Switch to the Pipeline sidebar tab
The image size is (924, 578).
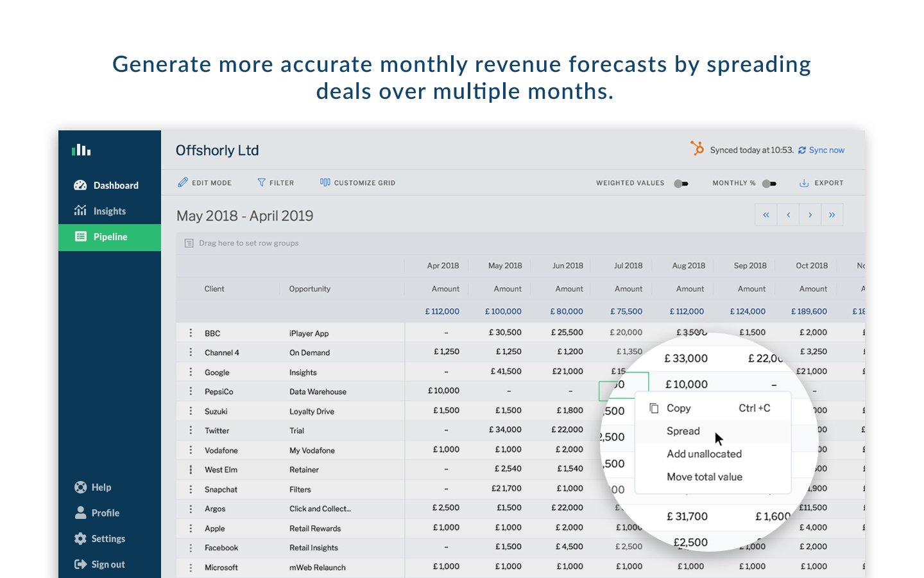tap(110, 237)
